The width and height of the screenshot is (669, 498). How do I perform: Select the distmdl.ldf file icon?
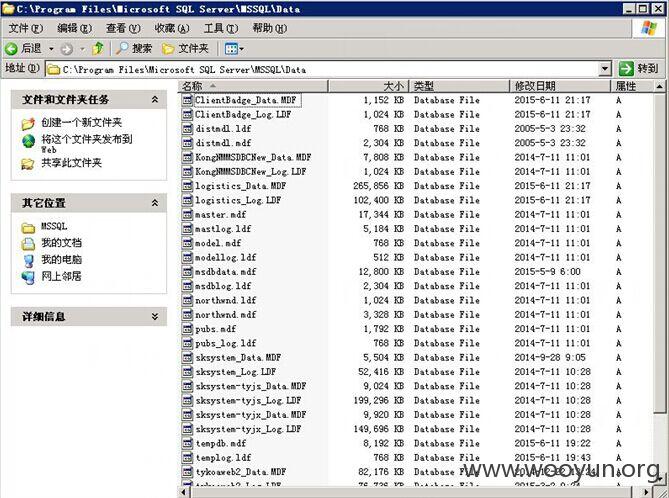tap(187, 129)
